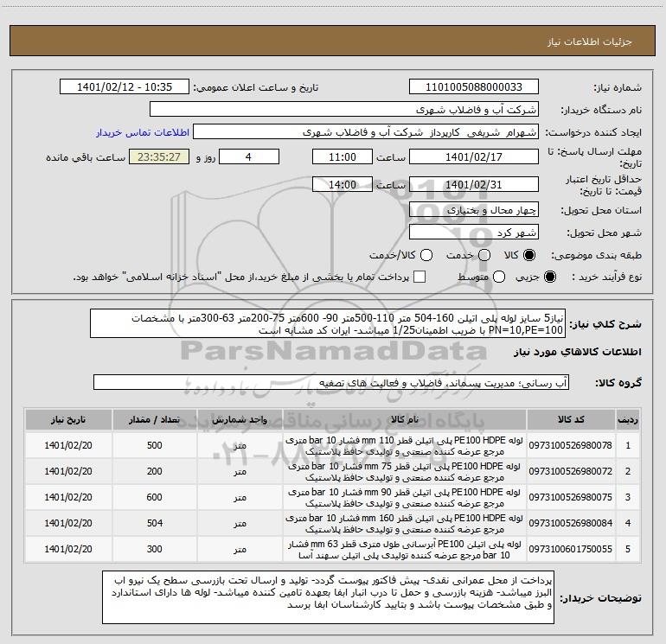Click the ردیف column header

tap(628, 419)
